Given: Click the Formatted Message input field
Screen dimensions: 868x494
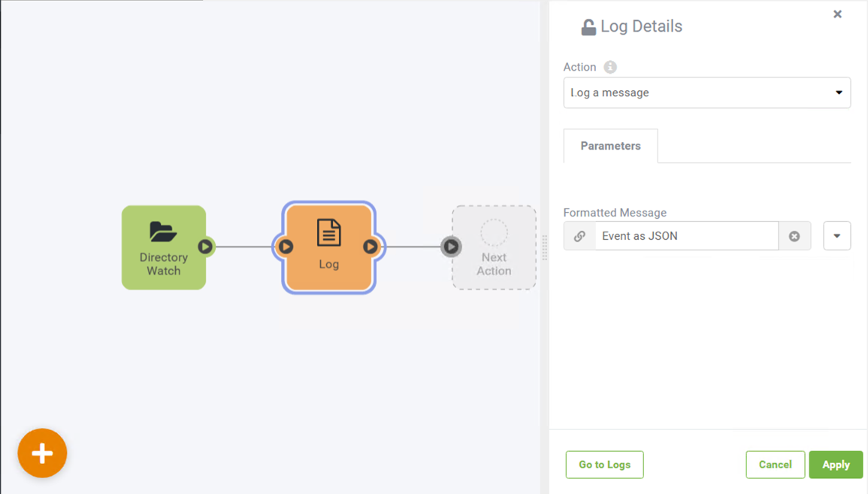Looking at the screenshot, I should (687, 236).
